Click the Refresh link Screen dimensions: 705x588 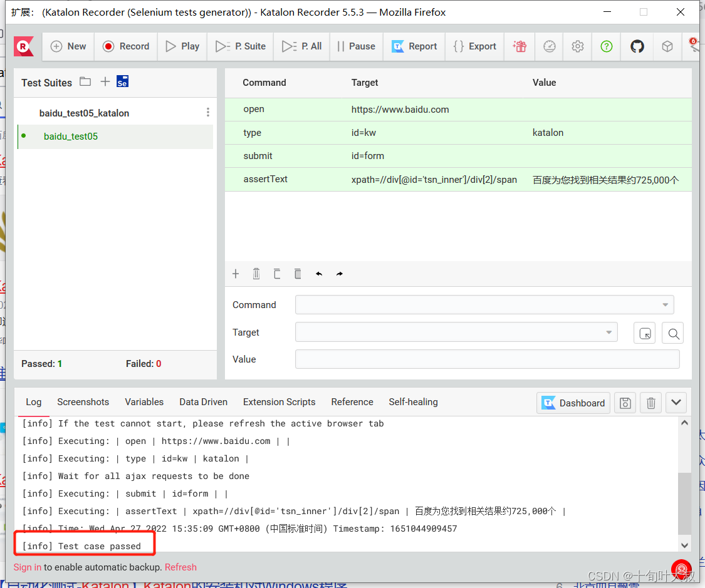coord(180,567)
